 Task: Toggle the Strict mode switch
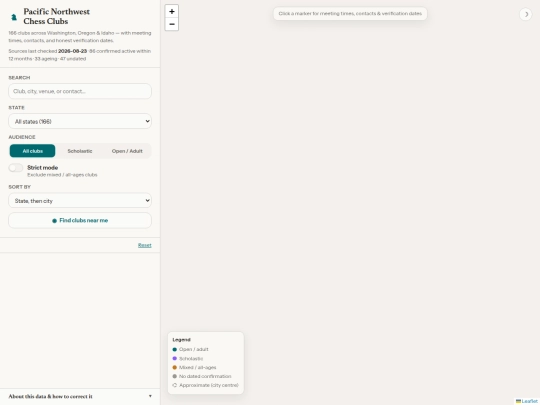click(16, 168)
